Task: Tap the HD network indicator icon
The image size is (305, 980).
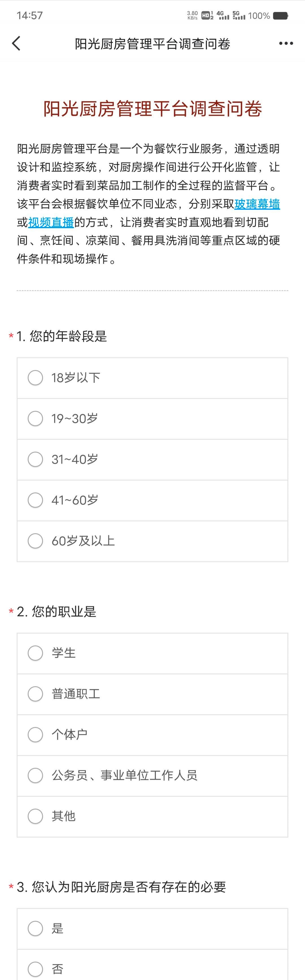Action: click(x=207, y=16)
